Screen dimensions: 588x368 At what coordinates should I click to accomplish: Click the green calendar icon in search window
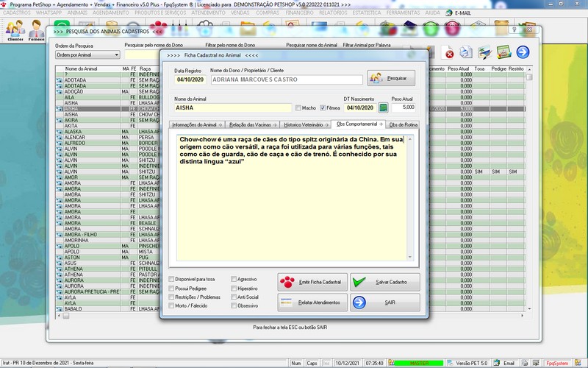pos(503,52)
